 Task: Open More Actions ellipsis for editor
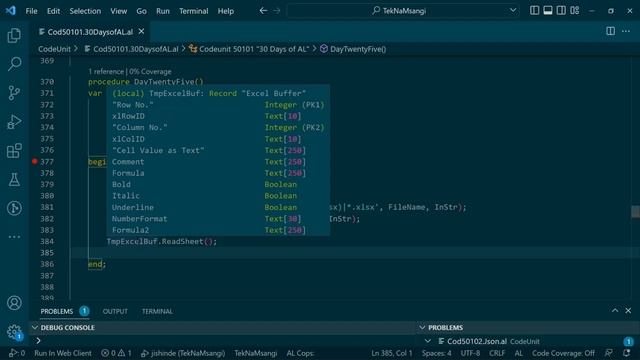pyautogui.click(x=626, y=31)
